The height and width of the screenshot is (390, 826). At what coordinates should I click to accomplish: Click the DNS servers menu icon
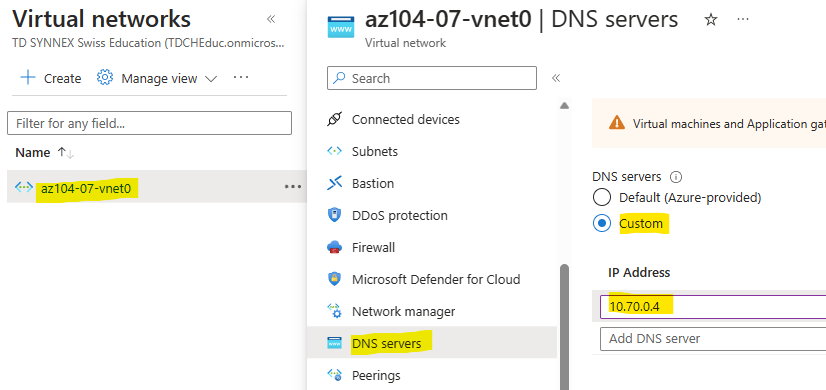coord(335,344)
